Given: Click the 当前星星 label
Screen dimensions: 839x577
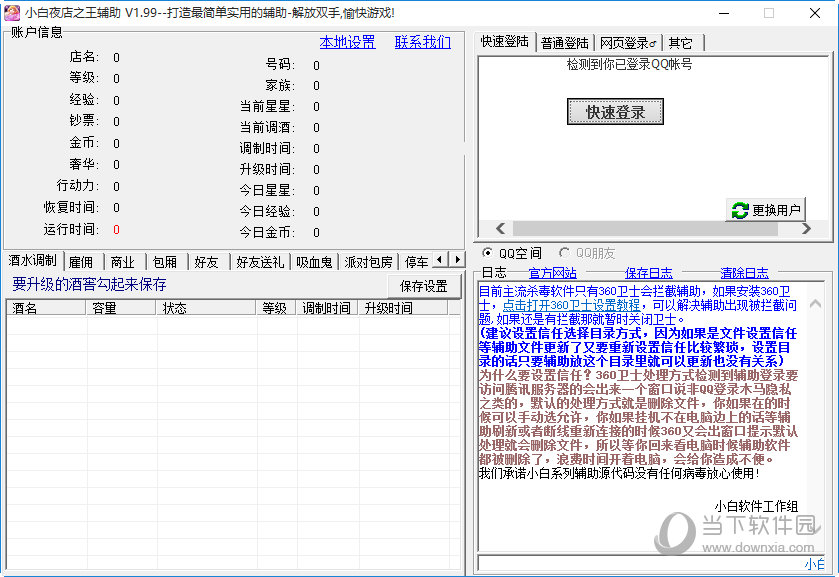Looking at the screenshot, I should [267, 106].
